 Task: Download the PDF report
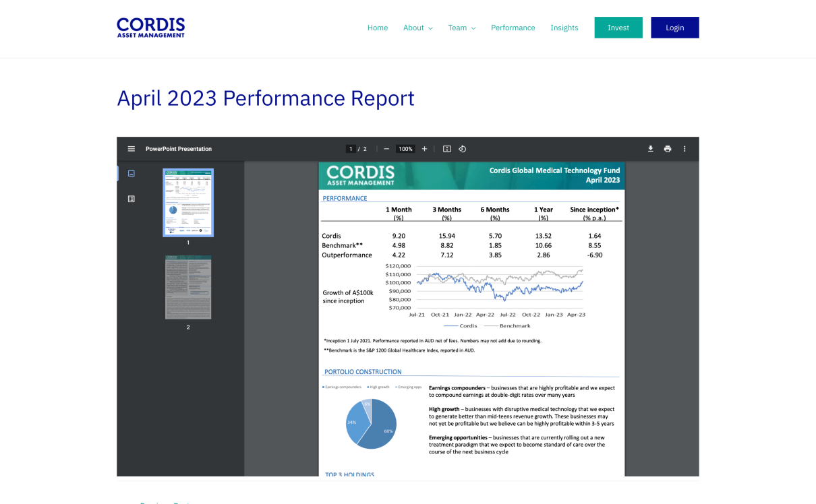pyautogui.click(x=651, y=149)
